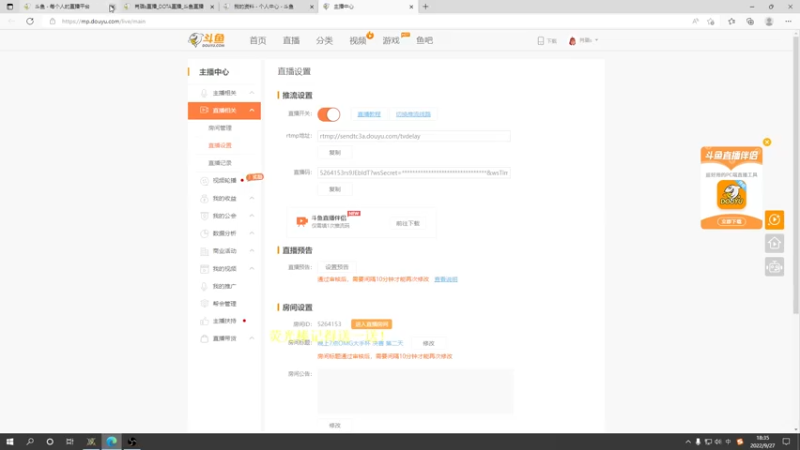Viewport: 800px width, 450px height.
Task: Open the browser settings and more menu
Action: tap(788, 21)
